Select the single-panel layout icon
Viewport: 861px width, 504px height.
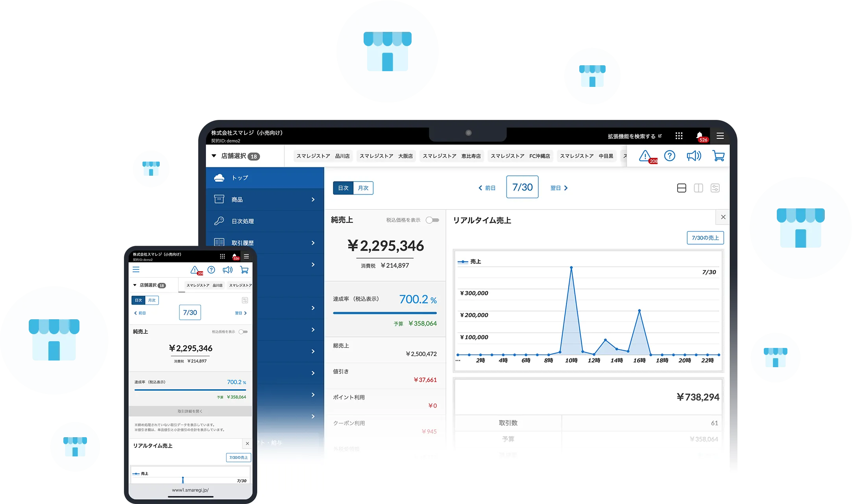(682, 188)
